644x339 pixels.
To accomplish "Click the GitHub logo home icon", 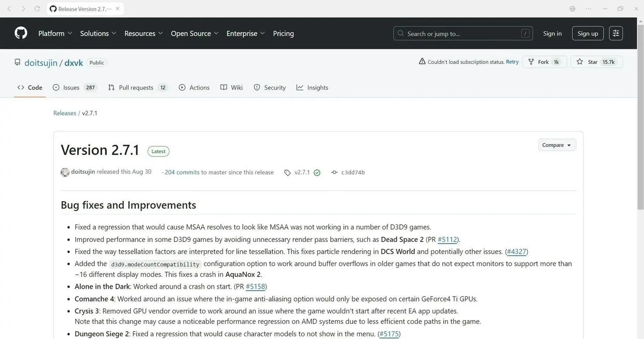I will (x=21, y=33).
